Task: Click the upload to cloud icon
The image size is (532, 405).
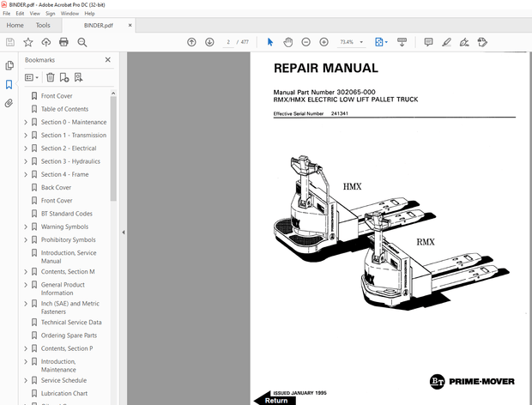Action: [x=46, y=42]
